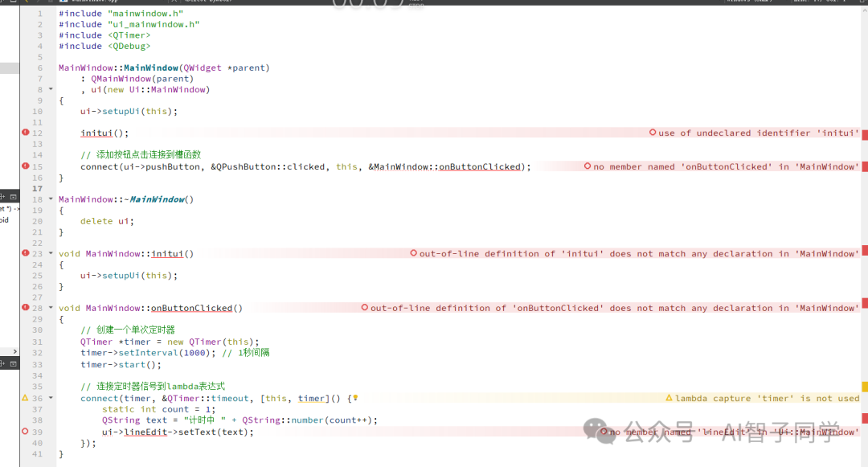Viewport: 868px width, 467px height.
Task: Click the 'timer->setInterval(1000);' statement
Action: point(148,353)
